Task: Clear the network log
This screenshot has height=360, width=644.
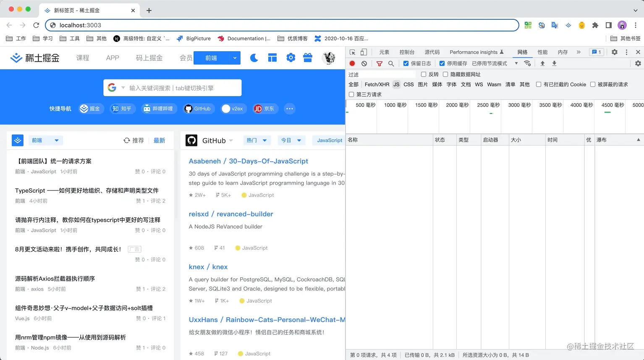Action: (364, 63)
